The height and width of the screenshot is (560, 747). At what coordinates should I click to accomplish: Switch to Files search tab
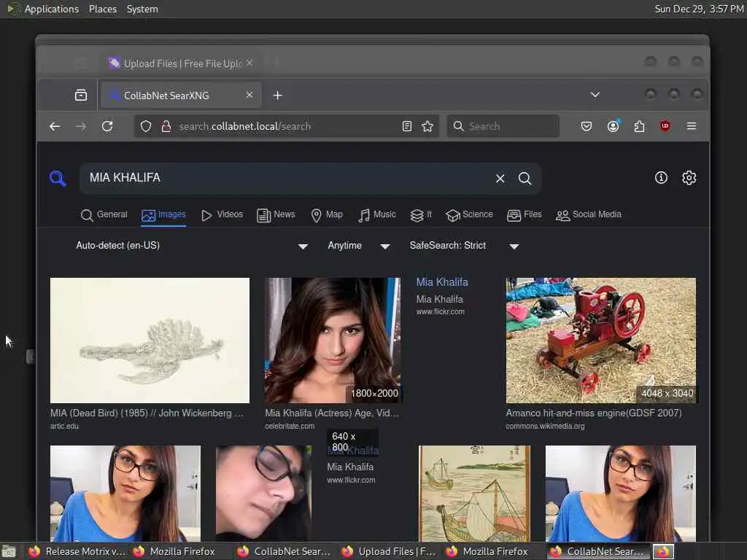(525, 215)
